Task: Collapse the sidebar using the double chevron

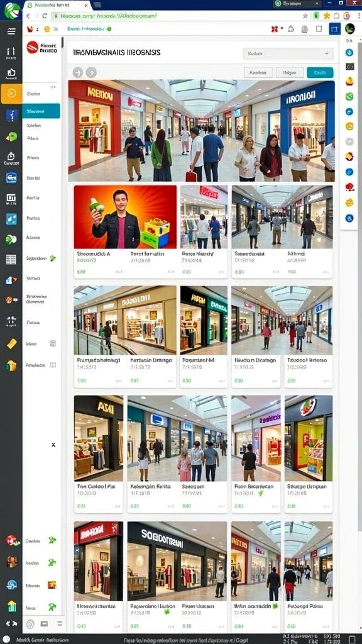Action: click(x=53, y=88)
